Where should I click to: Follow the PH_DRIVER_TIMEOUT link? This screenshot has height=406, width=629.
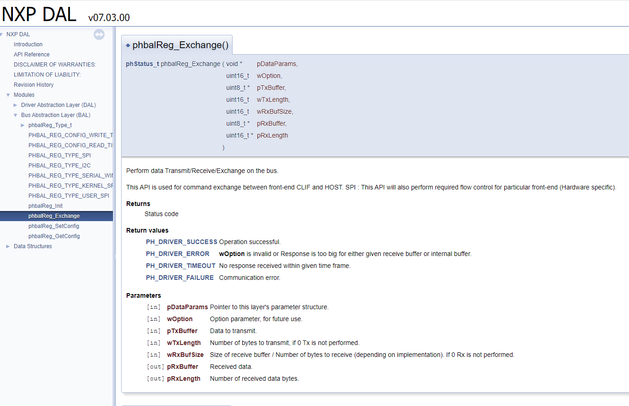tap(181, 266)
